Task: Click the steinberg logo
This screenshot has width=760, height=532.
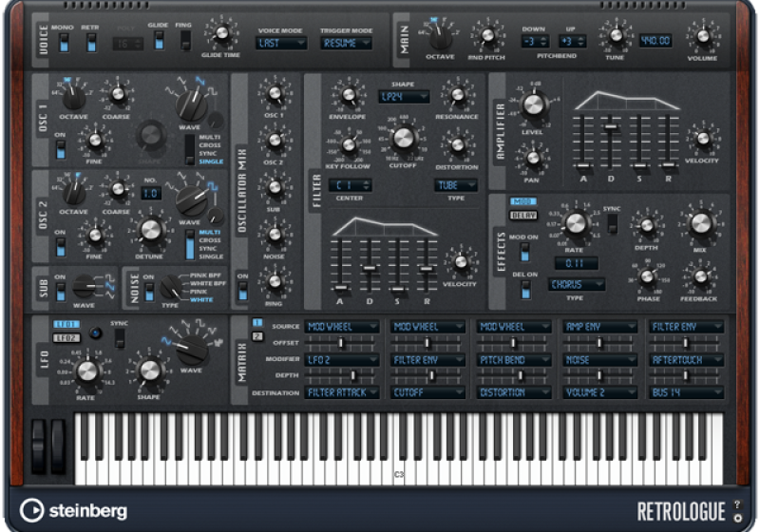Action: click(x=74, y=511)
